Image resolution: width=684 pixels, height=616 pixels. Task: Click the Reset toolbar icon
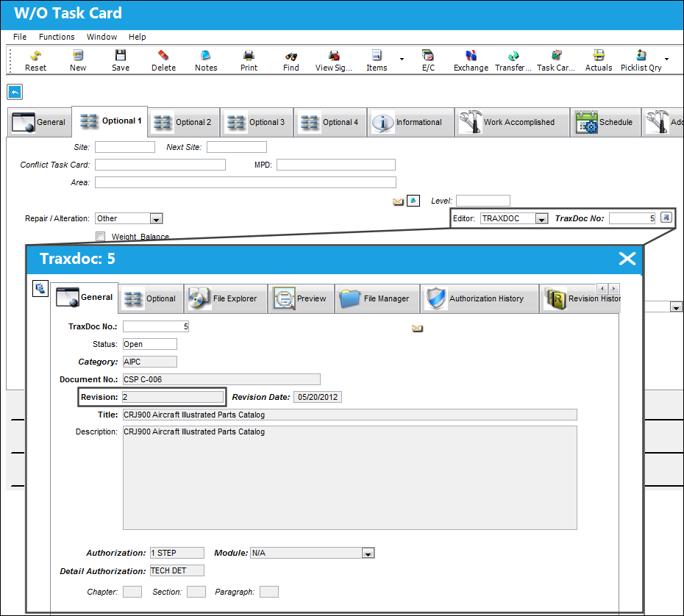(35, 60)
